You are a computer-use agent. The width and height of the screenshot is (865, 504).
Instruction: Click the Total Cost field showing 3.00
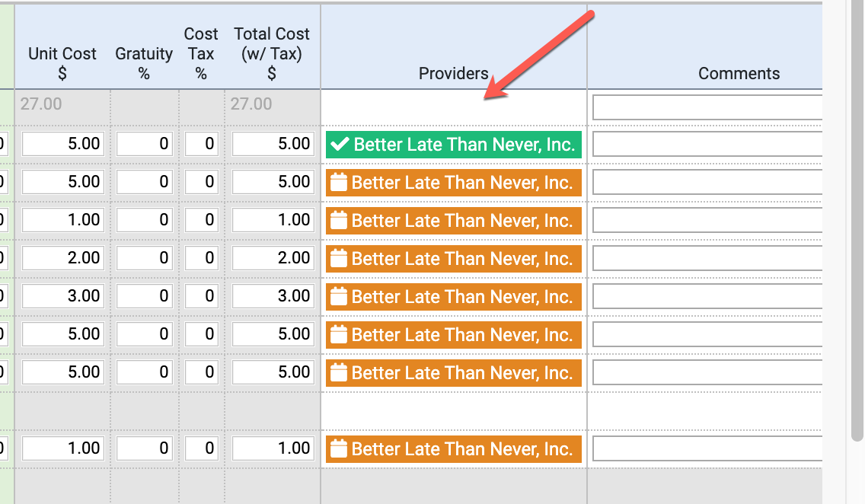click(273, 296)
